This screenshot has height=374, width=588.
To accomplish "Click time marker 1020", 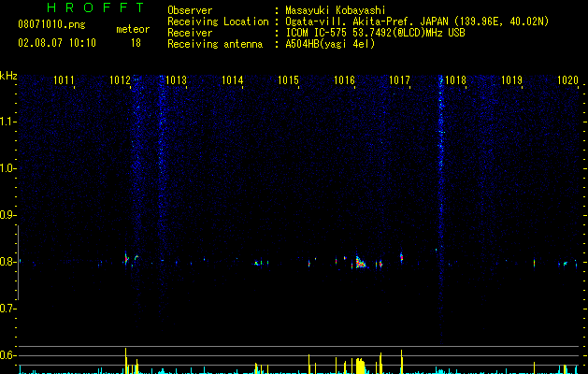I will click(567, 80).
